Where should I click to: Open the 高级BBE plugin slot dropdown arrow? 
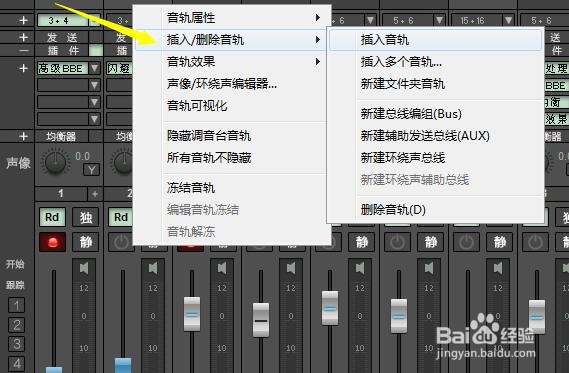click(94, 68)
